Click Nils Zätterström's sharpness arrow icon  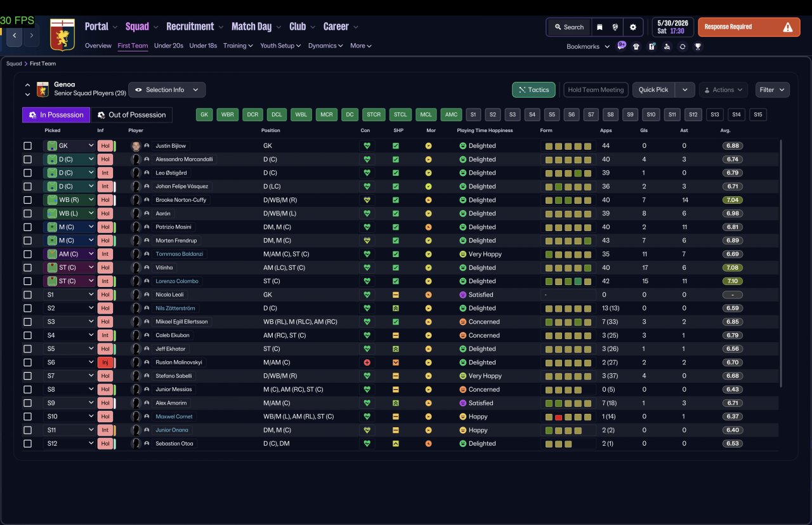tap(396, 308)
